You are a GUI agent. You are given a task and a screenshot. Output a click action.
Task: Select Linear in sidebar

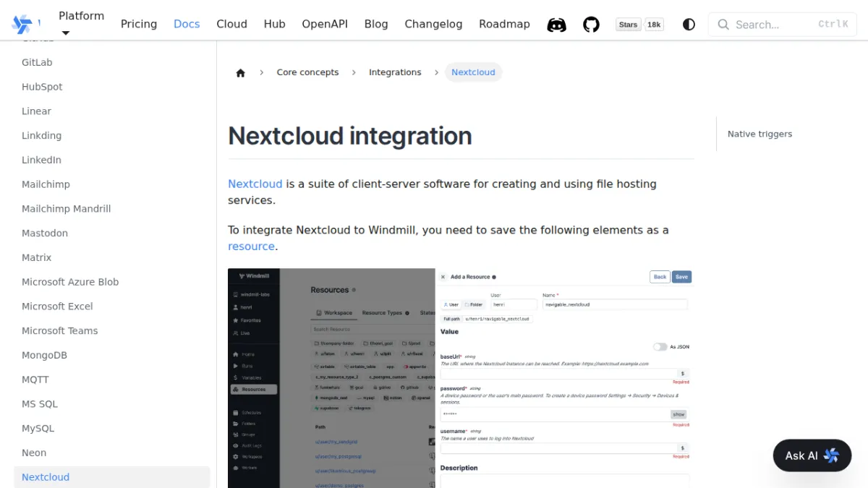pos(36,111)
